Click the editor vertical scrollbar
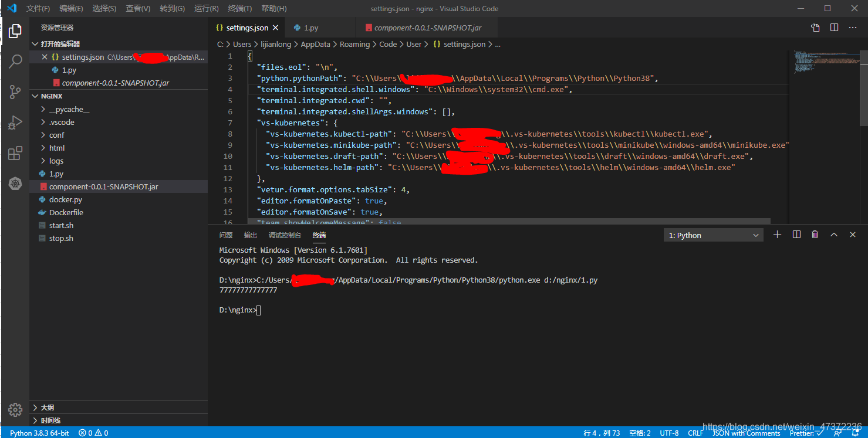868x438 pixels. point(863,87)
